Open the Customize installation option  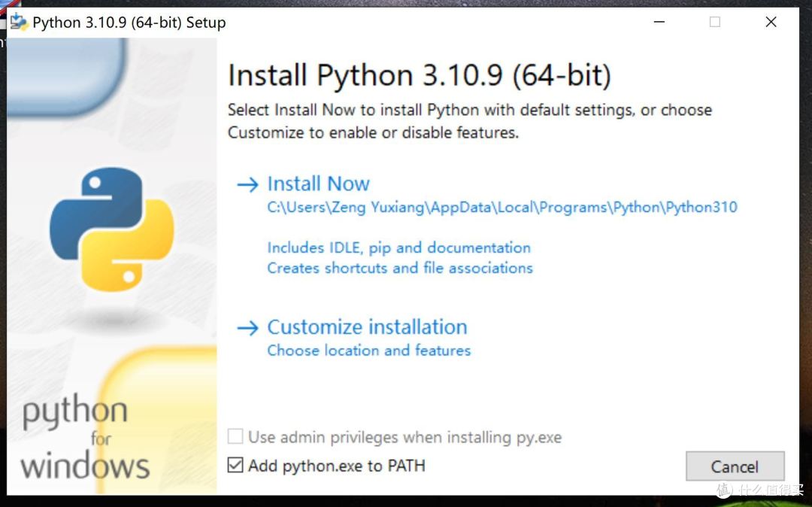pyautogui.click(x=367, y=328)
